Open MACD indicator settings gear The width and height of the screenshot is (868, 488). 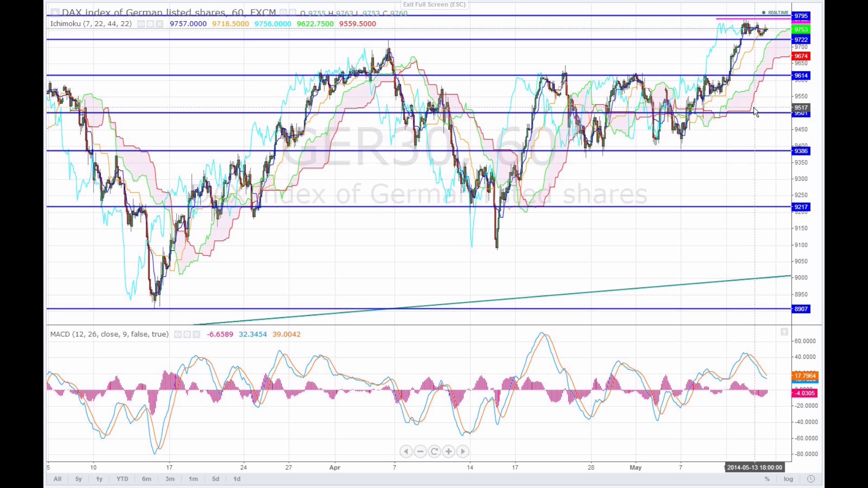coord(187,335)
